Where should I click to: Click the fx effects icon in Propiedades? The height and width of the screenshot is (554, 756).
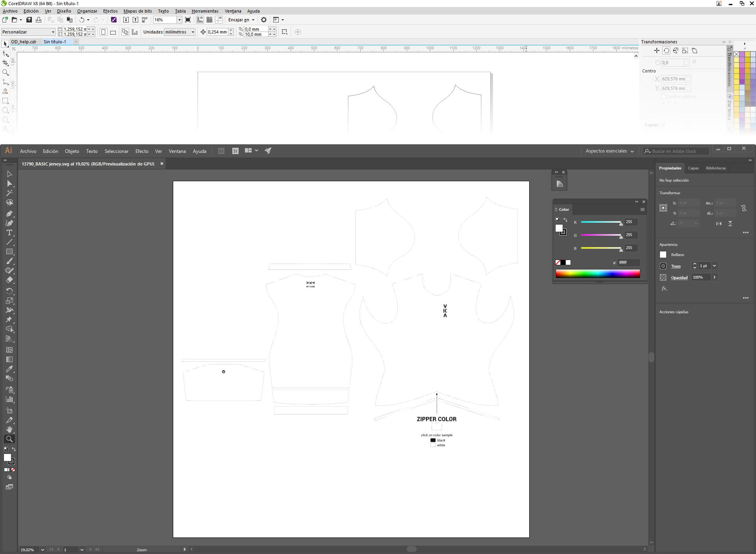[664, 288]
